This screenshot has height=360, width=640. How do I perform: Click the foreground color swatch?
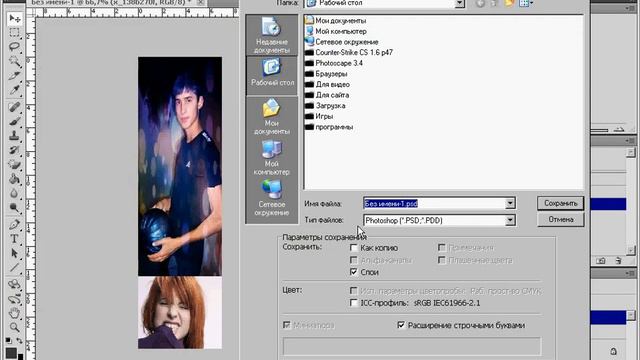click(11, 353)
